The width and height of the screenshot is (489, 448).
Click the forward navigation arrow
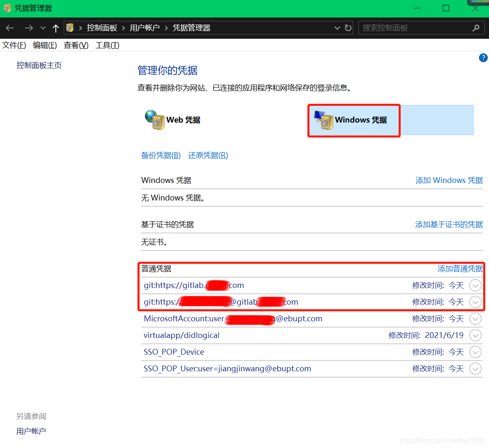(29, 28)
